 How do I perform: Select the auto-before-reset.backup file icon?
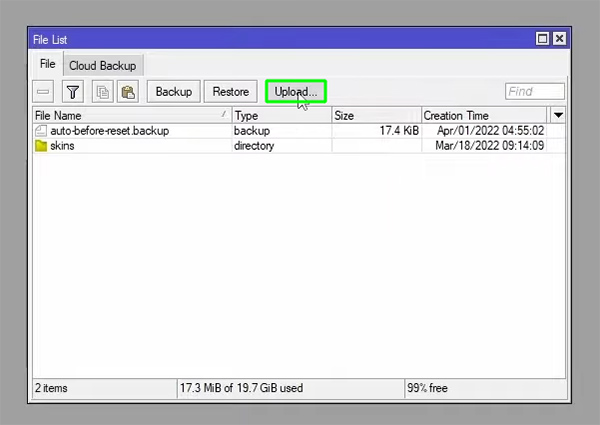(x=41, y=131)
